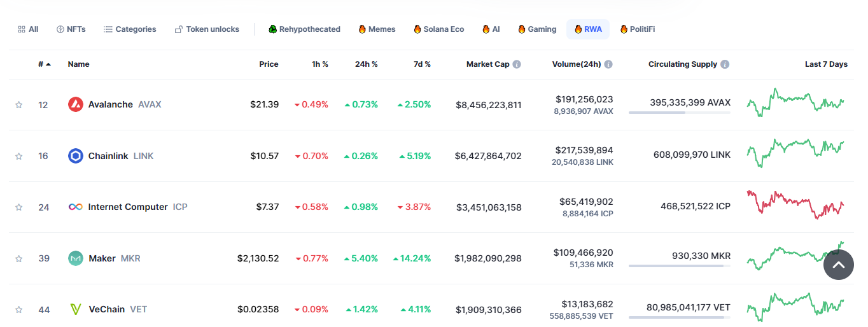The width and height of the screenshot is (868, 327).
Task: Sort by the Name column header
Action: [x=78, y=64]
